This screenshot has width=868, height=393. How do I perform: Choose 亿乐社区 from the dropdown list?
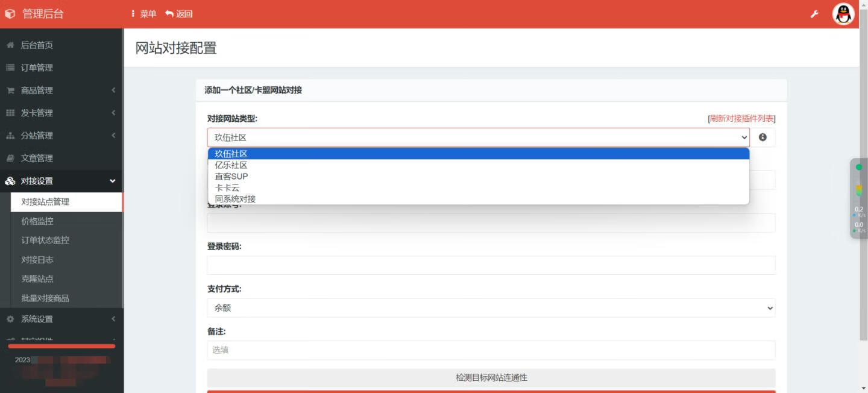231,165
